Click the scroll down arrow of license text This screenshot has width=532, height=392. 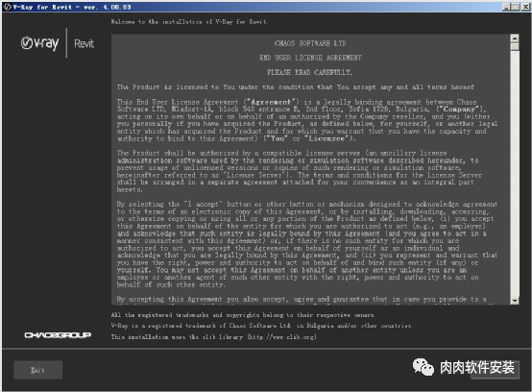pos(515,301)
